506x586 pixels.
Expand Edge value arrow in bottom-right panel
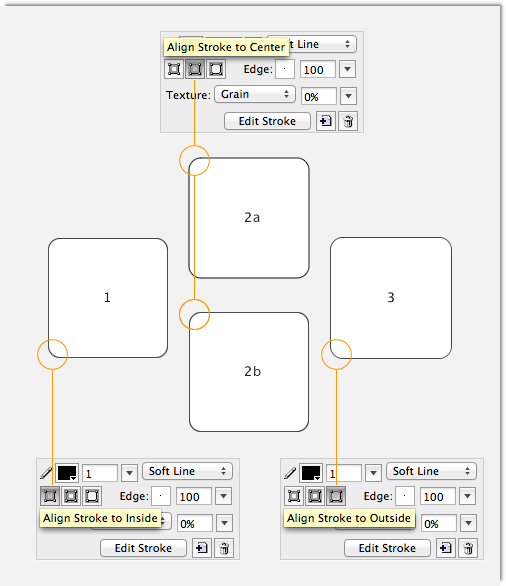468,496
